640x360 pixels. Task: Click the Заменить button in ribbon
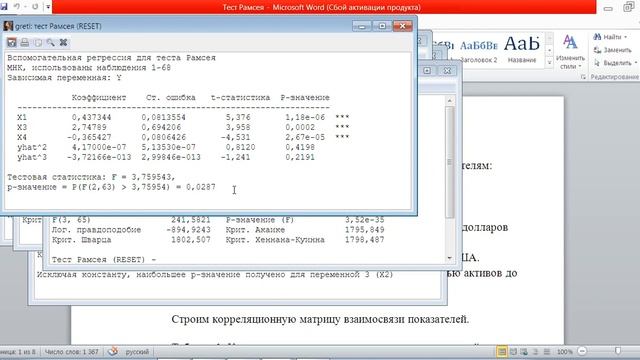coord(612,50)
